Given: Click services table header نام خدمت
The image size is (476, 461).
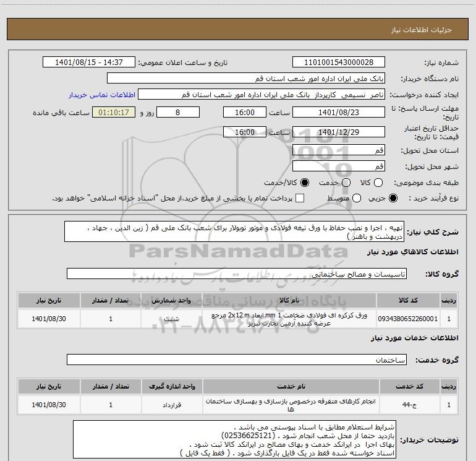Looking at the screenshot, I should [291, 387].
